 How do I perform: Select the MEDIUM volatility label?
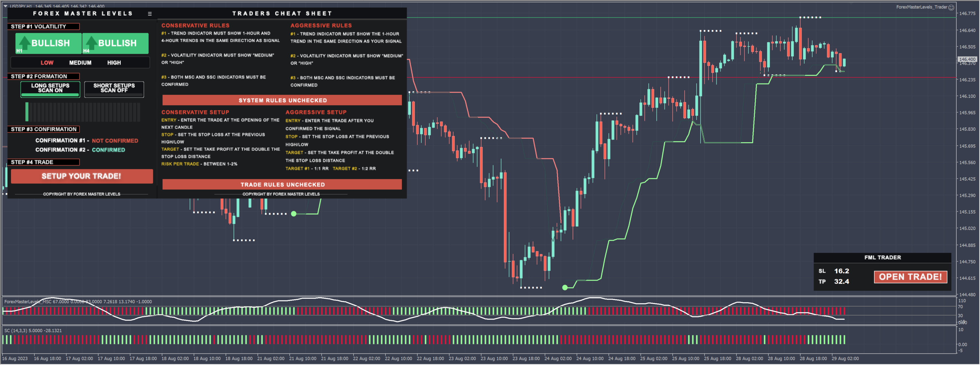pyautogui.click(x=80, y=63)
